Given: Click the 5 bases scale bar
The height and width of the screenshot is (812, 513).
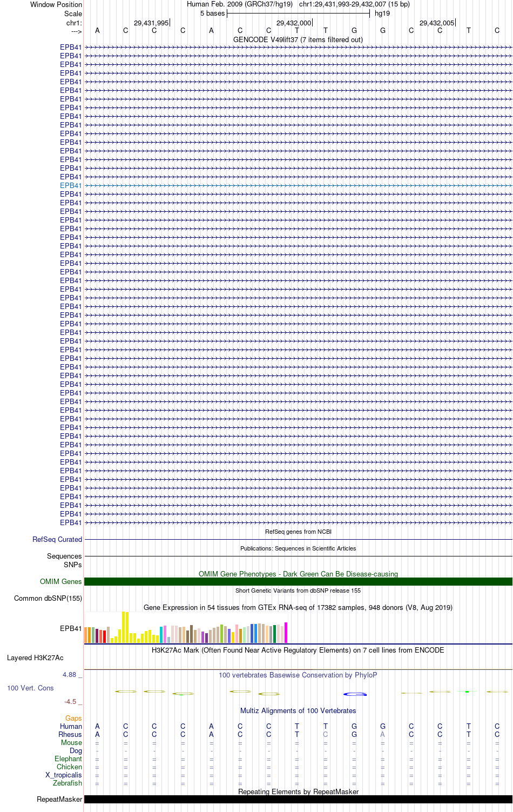Looking at the screenshot, I should 298,14.
